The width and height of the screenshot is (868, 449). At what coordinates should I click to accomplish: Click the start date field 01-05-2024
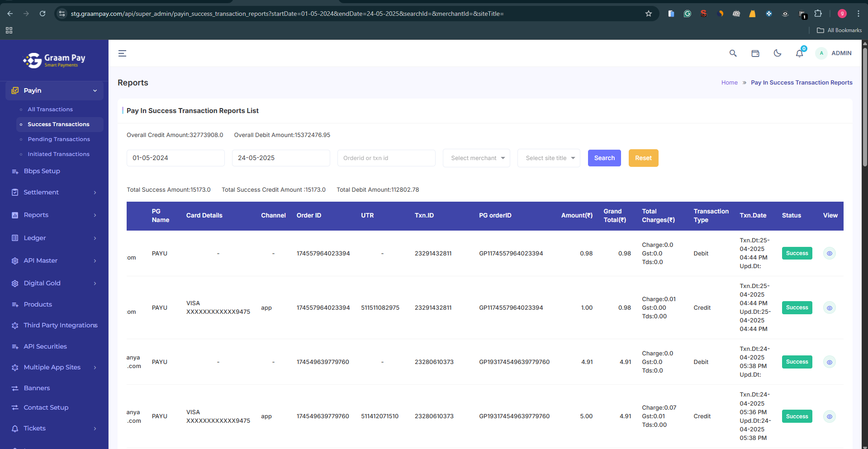click(x=175, y=158)
